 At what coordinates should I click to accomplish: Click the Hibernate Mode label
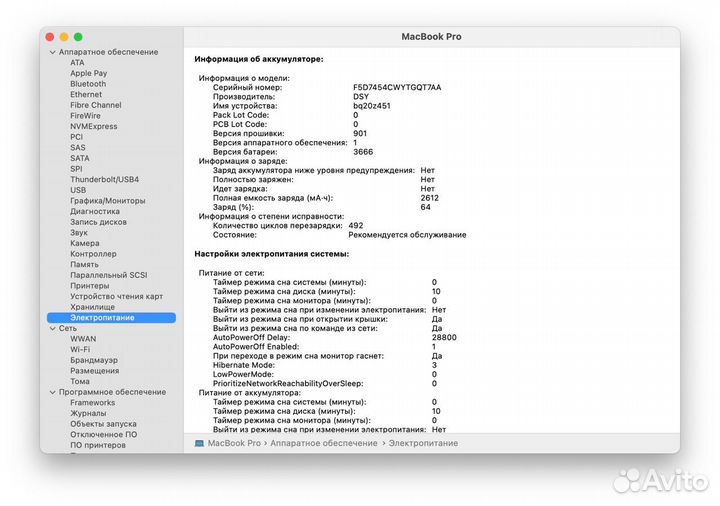pyautogui.click(x=244, y=365)
